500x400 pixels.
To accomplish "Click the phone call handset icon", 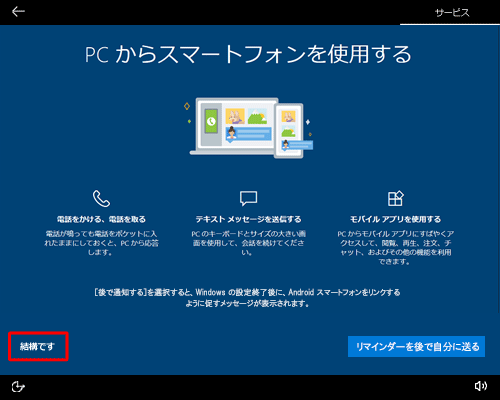I will tap(101, 199).
